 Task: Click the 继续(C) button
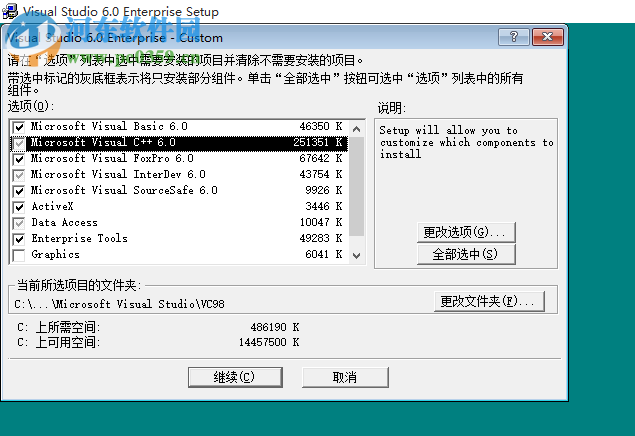(x=235, y=377)
